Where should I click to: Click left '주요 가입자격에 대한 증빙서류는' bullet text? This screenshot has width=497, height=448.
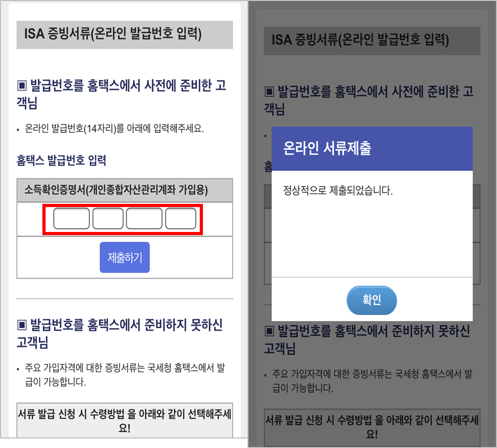(x=125, y=375)
